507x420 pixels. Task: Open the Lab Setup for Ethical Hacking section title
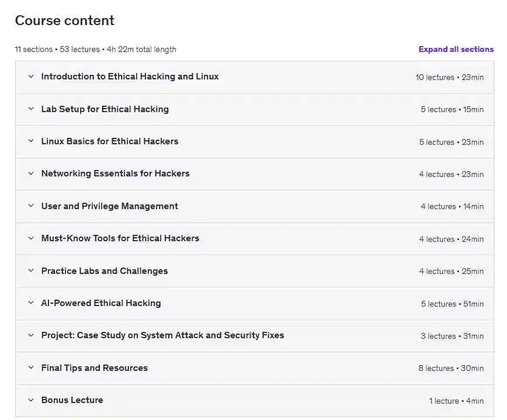(x=105, y=109)
